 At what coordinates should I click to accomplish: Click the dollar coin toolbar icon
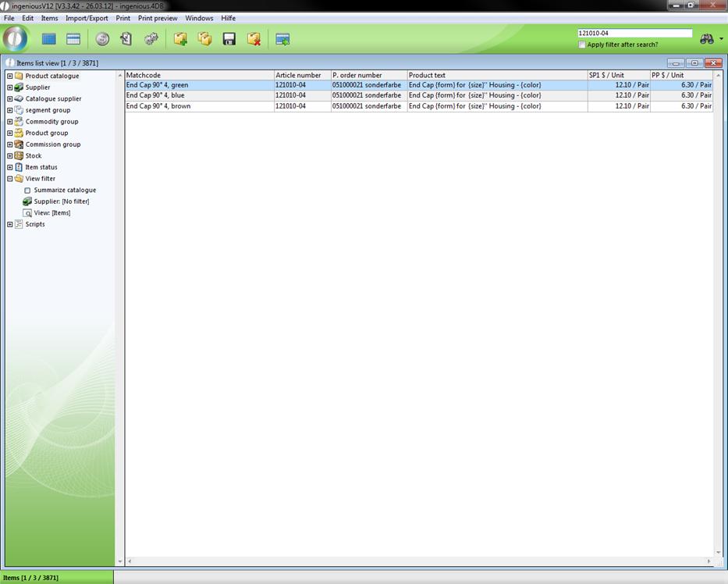(102, 39)
